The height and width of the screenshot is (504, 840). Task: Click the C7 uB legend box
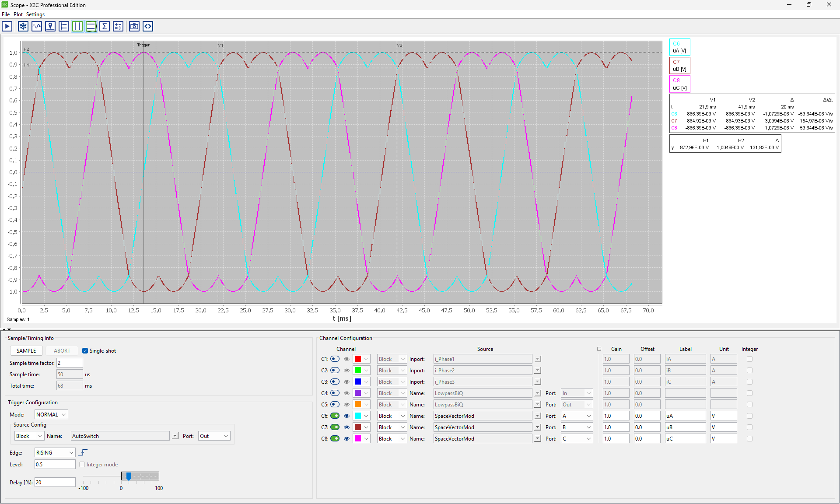(679, 66)
